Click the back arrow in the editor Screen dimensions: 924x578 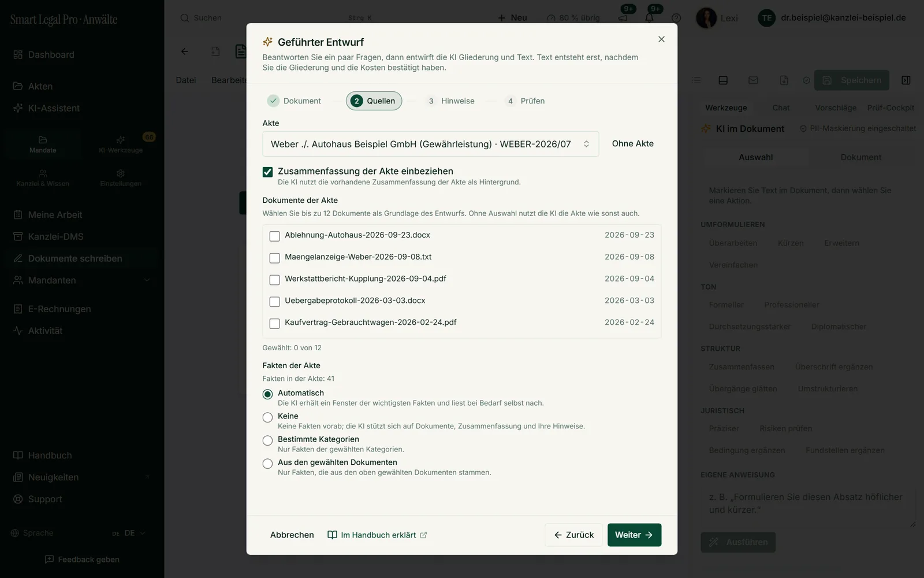pyautogui.click(x=185, y=51)
